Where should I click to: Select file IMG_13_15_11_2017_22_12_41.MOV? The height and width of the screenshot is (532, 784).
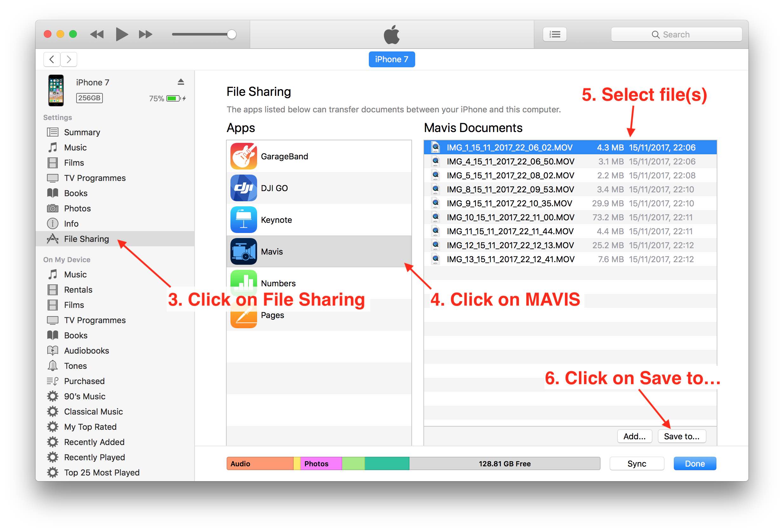coord(570,259)
